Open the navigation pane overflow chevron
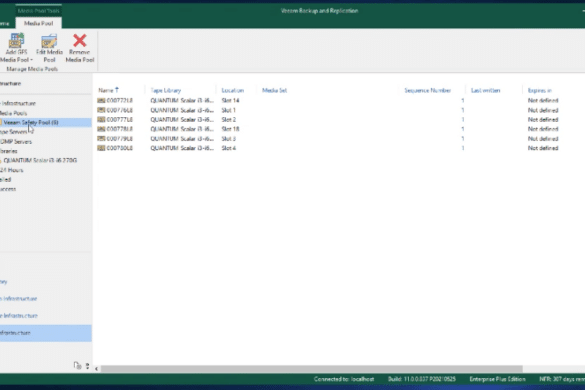Screen dimensions: 585x390 (x=87, y=366)
